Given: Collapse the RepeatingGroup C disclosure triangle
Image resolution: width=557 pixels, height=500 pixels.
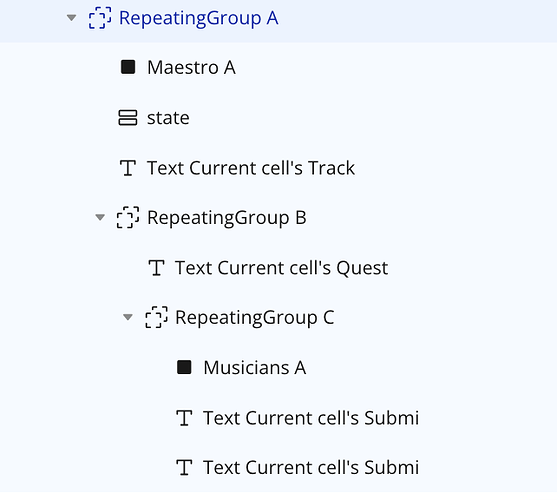Looking at the screenshot, I should 128,317.
